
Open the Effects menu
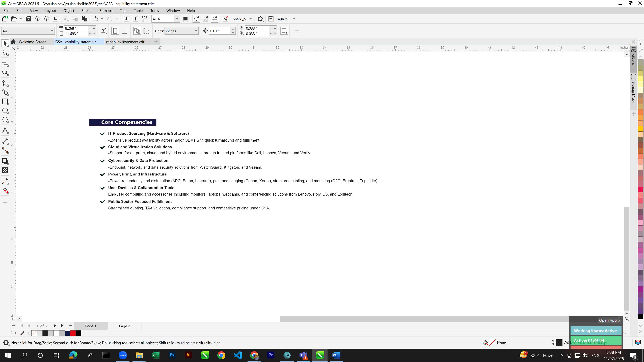[x=87, y=11]
